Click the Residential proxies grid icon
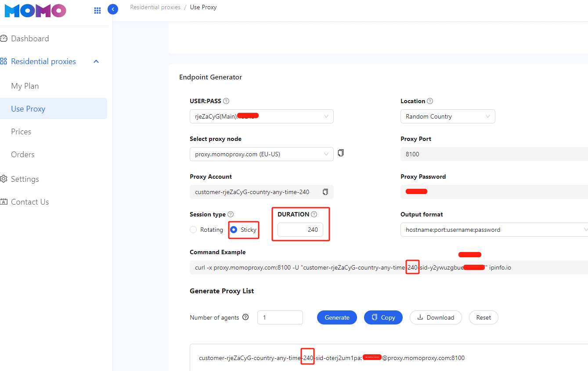 tap(4, 61)
